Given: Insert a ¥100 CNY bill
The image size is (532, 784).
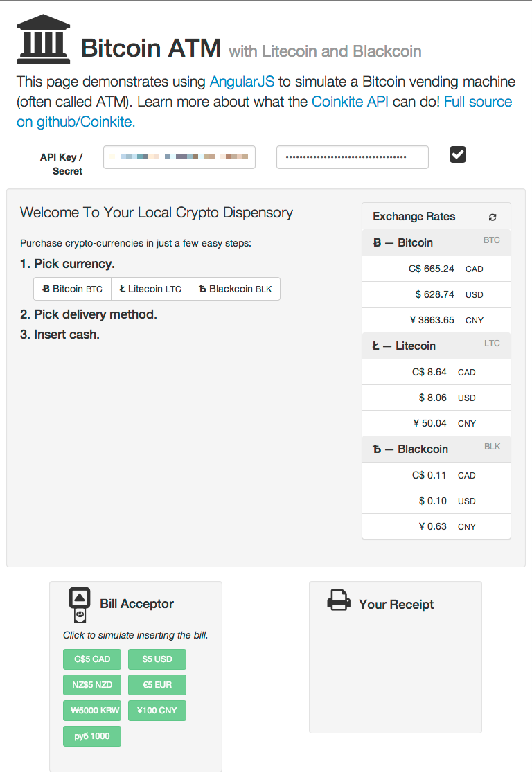Looking at the screenshot, I should (157, 711).
